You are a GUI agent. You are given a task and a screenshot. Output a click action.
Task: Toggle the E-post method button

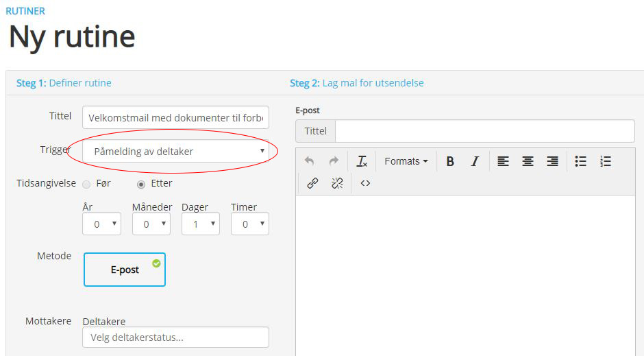point(125,270)
